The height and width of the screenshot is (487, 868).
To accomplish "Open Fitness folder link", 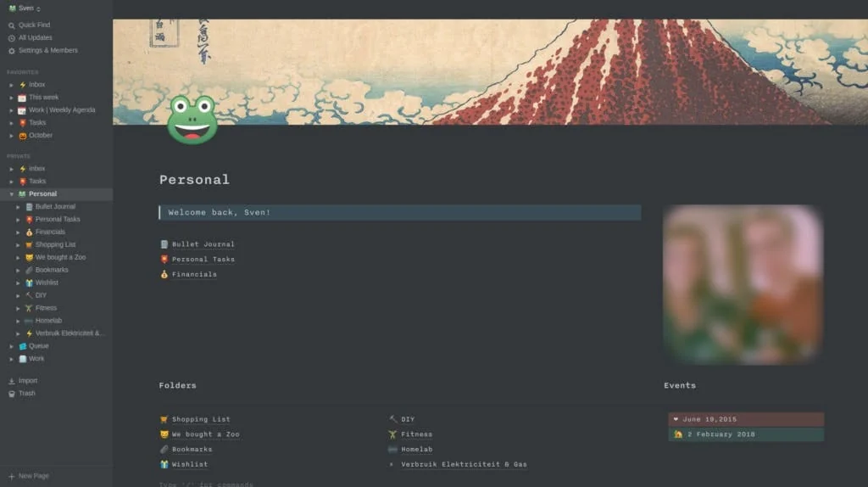I will [417, 434].
